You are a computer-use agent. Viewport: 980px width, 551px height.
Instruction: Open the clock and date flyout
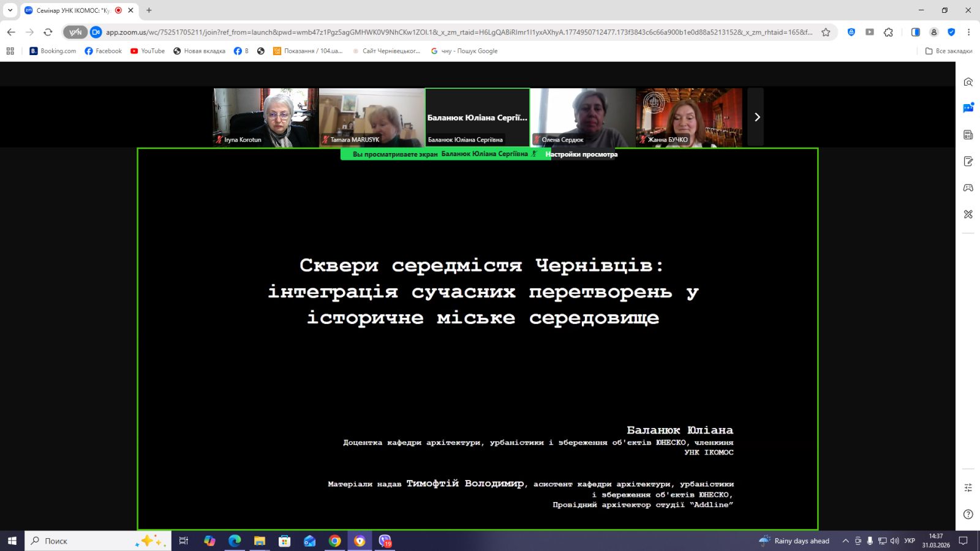click(936, 541)
